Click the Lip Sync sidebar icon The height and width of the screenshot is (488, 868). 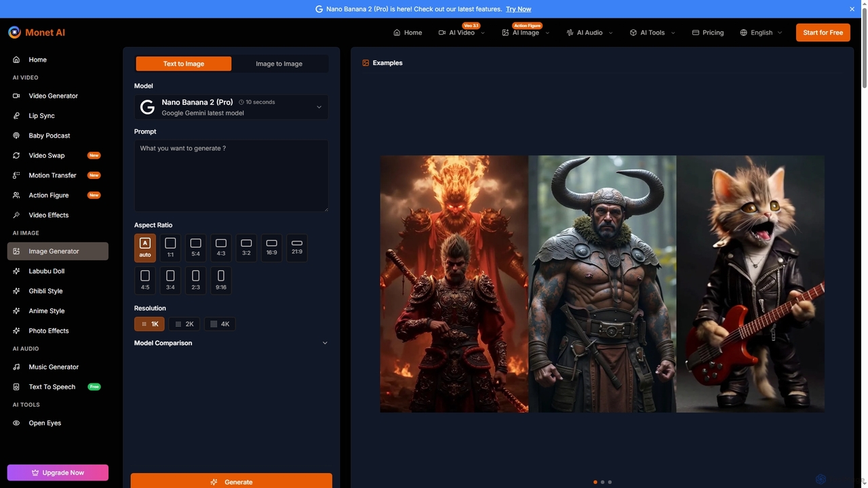click(x=16, y=116)
